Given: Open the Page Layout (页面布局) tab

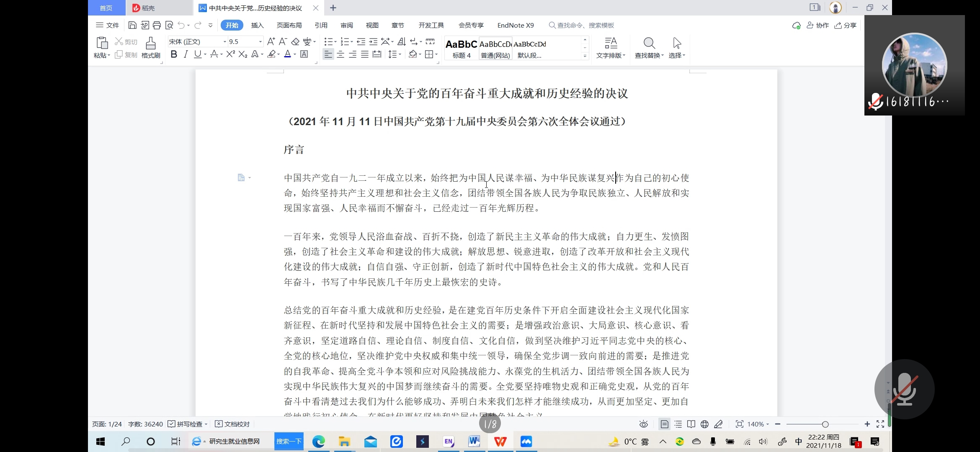Looking at the screenshot, I should [x=289, y=26].
